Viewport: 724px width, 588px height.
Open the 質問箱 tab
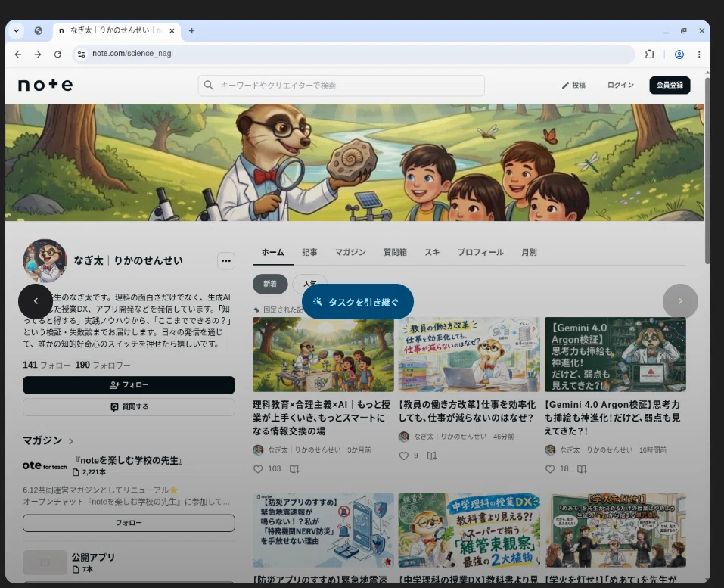tap(395, 252)
